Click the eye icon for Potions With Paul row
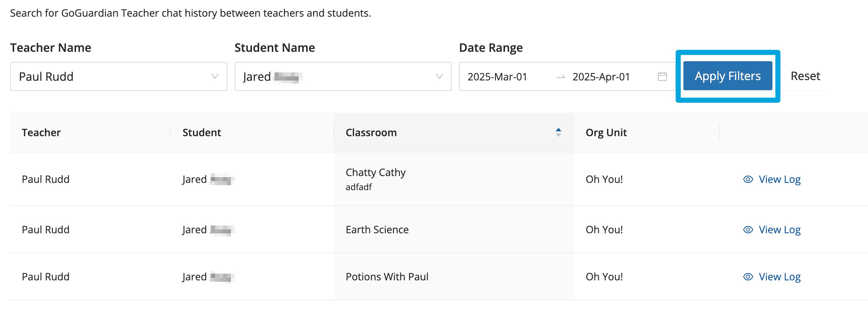Viewport: 868px width, 318px height. pos(748,277)
